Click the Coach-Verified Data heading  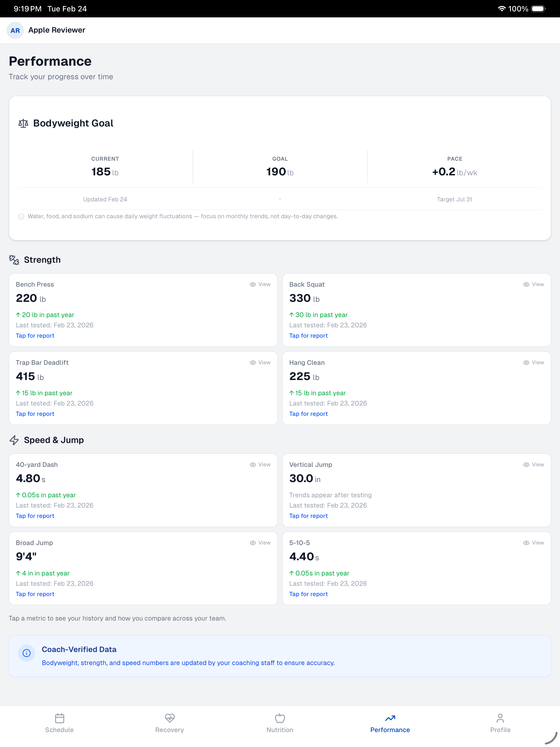[x=79, y=649]
